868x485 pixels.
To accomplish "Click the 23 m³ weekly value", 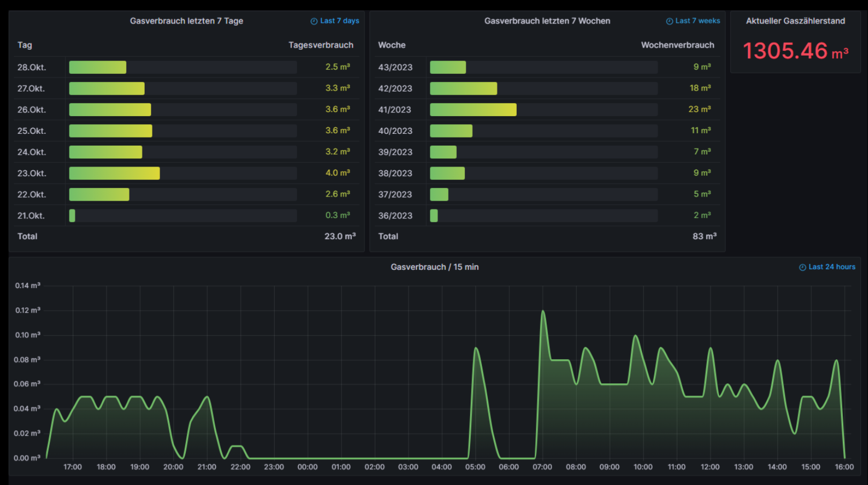I will coord(700,109).
